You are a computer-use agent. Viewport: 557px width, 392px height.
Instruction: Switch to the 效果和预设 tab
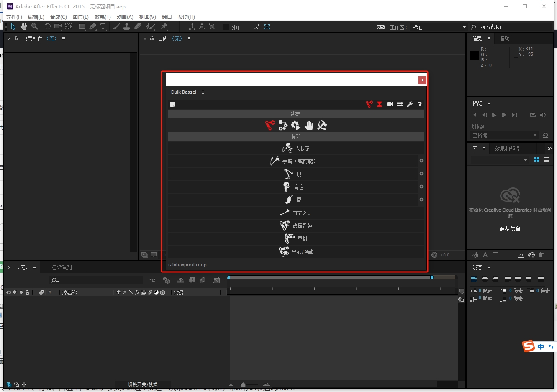click(507, 149)
